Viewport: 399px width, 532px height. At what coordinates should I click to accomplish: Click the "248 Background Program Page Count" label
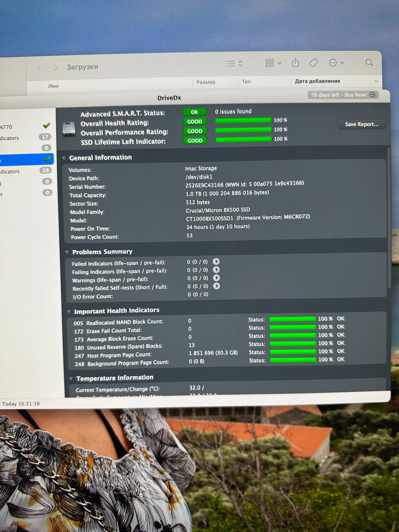pos(122,363)
